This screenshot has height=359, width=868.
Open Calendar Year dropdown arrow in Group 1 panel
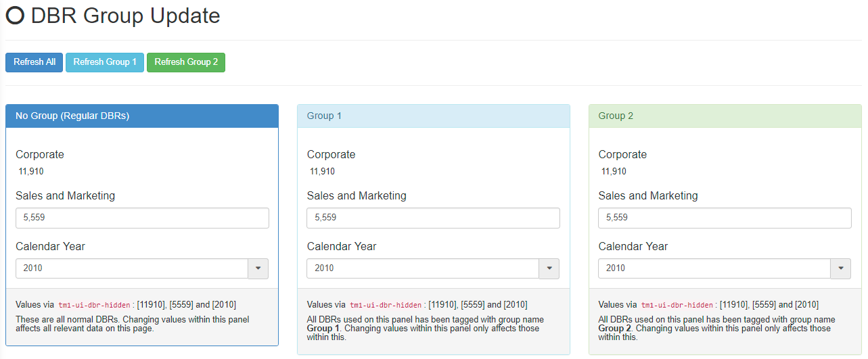pyautogui.click(x=549, y=268)
